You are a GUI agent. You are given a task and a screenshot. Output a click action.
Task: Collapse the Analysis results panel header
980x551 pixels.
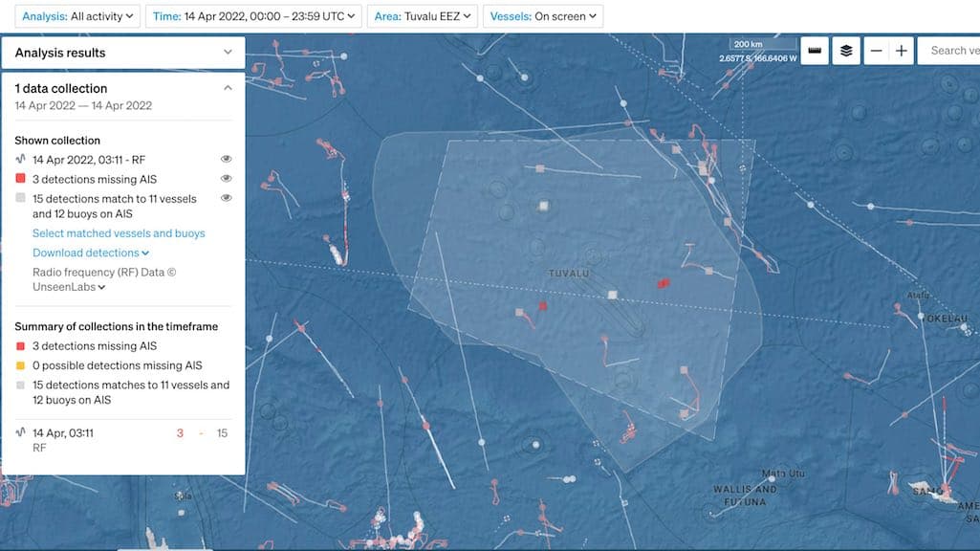[228, 51]
